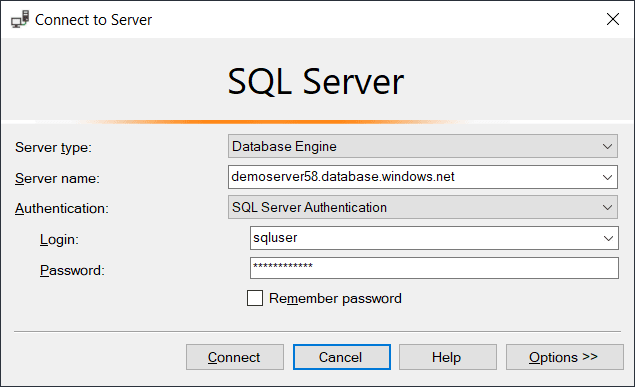Click the Login label

click(59, 240)
